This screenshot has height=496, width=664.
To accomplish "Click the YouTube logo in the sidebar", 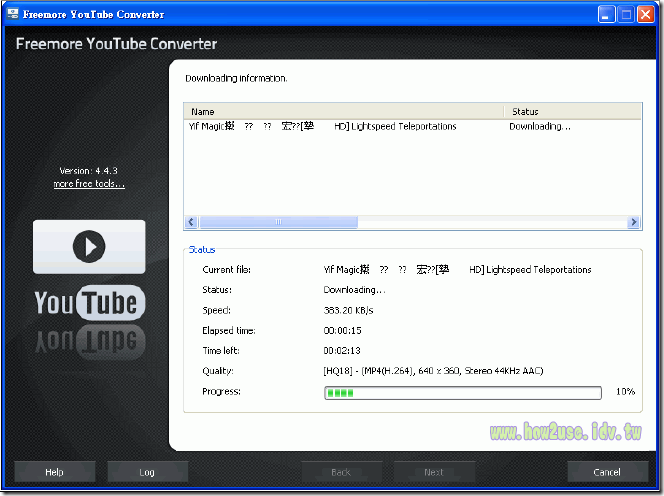I will click(x=90, y=302).
